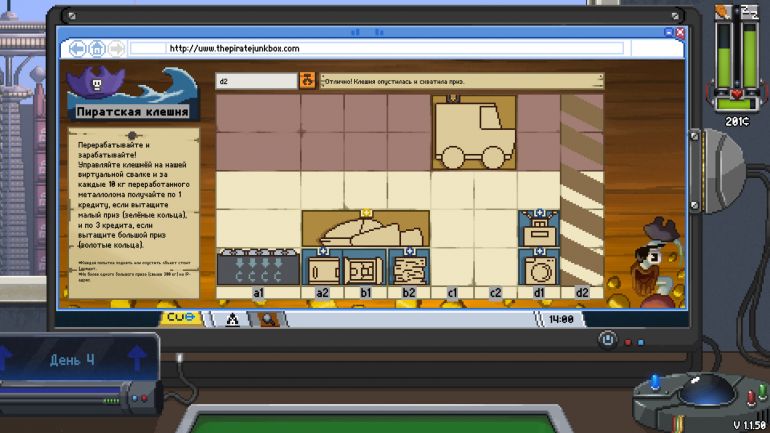Select the junk item in column a2

click(x=322, y=268)
